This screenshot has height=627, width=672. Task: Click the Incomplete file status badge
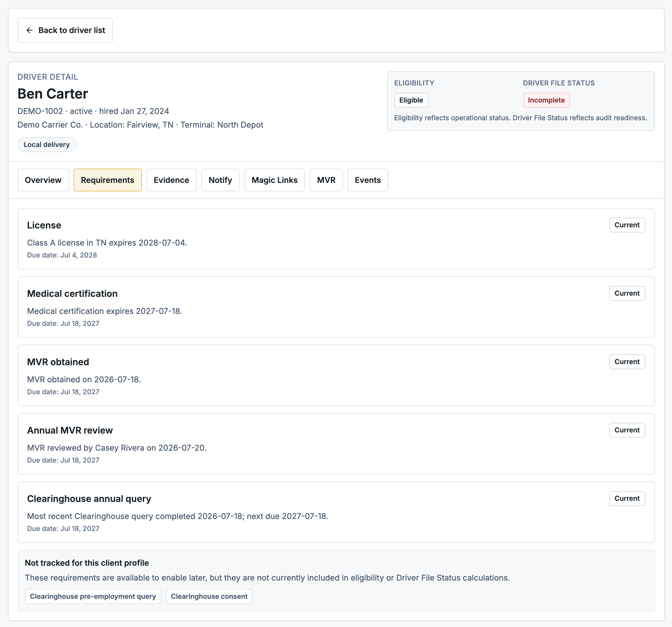pyautogui.click(x=546, y=100)
